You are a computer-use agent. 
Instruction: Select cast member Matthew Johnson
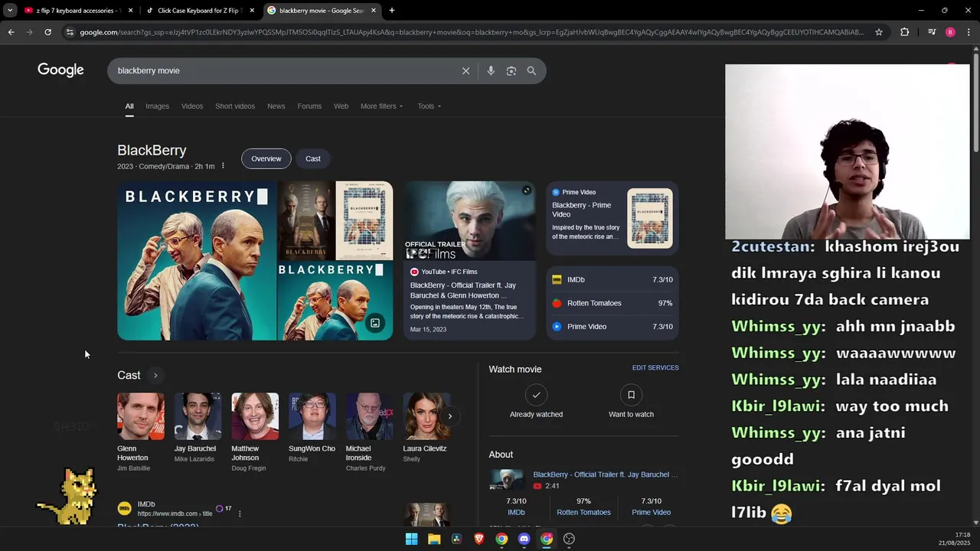(254, 432)
